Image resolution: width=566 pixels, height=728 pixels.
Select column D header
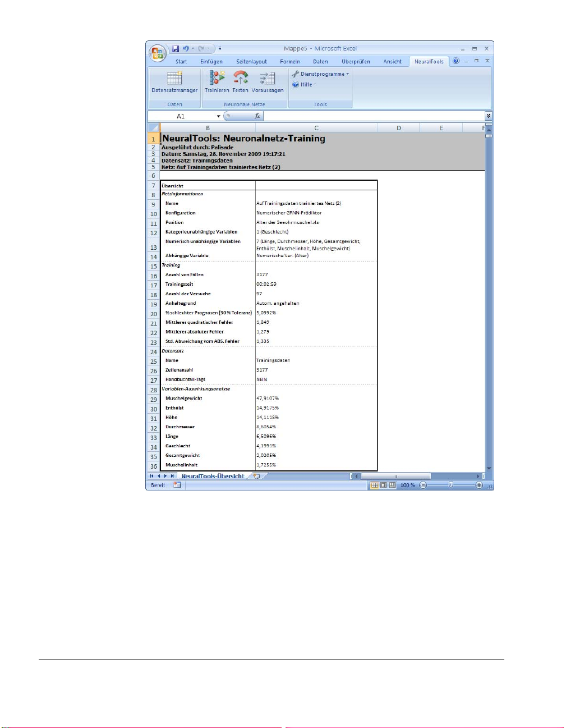pyautogui.click(x=399, y=128)
